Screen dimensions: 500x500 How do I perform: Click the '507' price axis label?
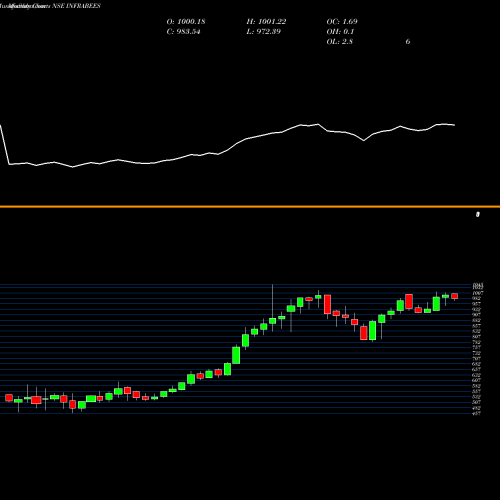click(477, 402)
